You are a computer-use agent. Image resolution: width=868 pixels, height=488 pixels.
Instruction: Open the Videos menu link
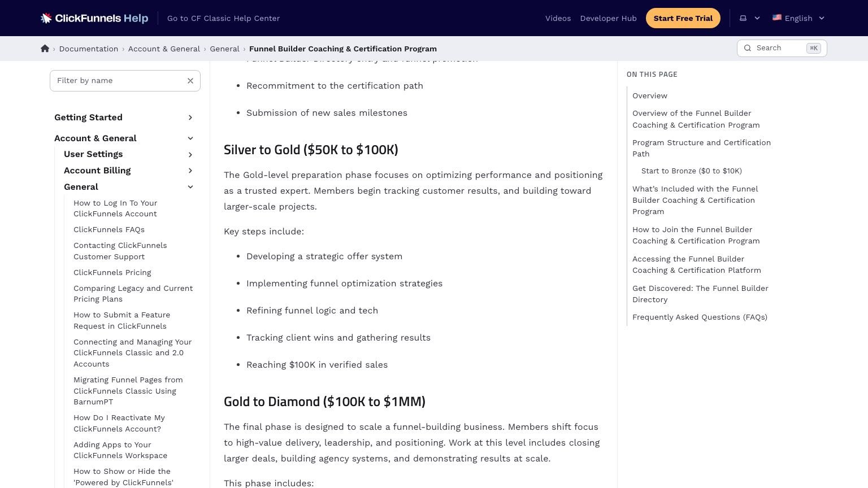coord(558,18)
